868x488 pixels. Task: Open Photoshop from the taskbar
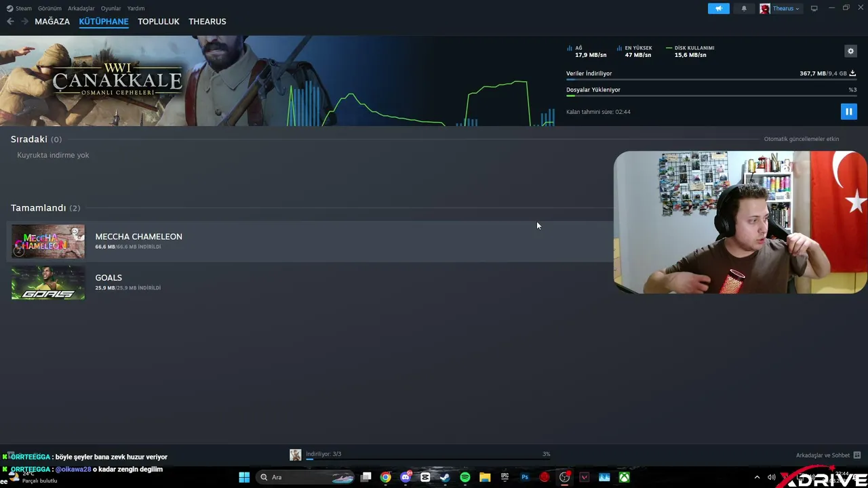[x=525, y=477]
